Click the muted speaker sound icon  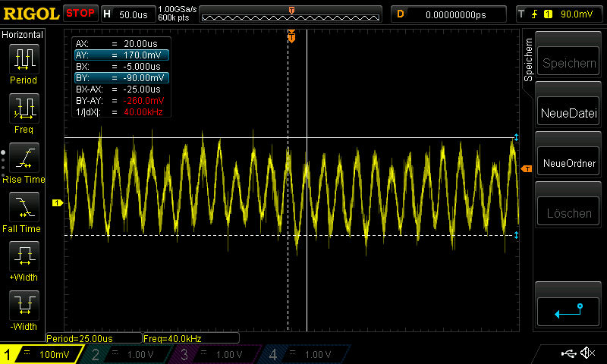[x=588, y=353]
